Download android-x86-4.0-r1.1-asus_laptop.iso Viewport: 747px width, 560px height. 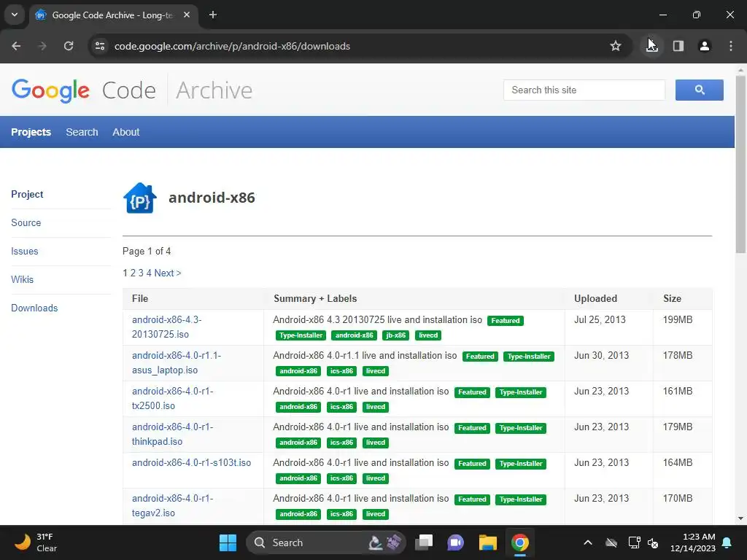pos(177,363)
